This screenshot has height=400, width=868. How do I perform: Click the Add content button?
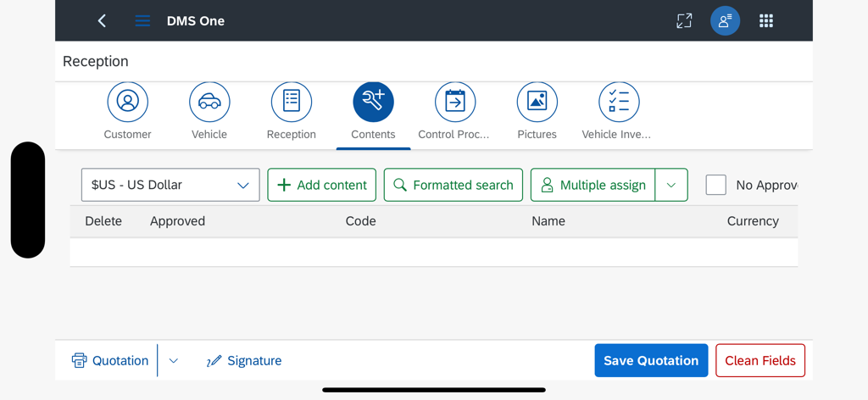tap(322, 185)
